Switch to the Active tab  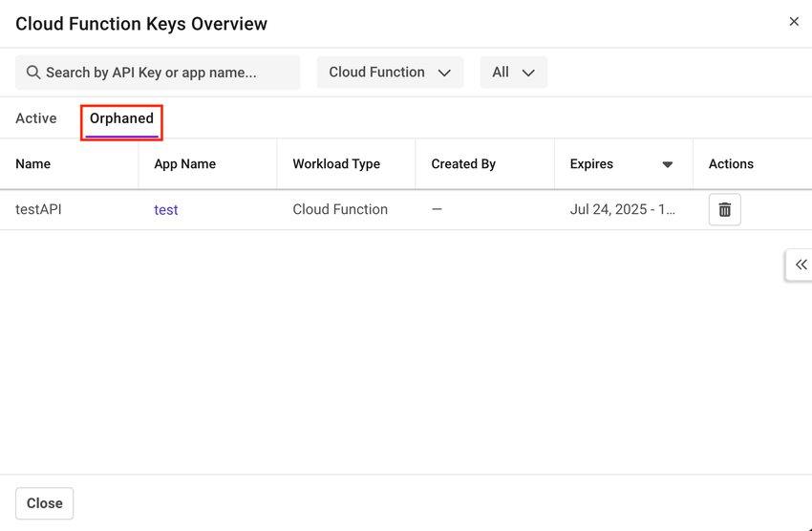pyautogui.click(x=36, y=118)
